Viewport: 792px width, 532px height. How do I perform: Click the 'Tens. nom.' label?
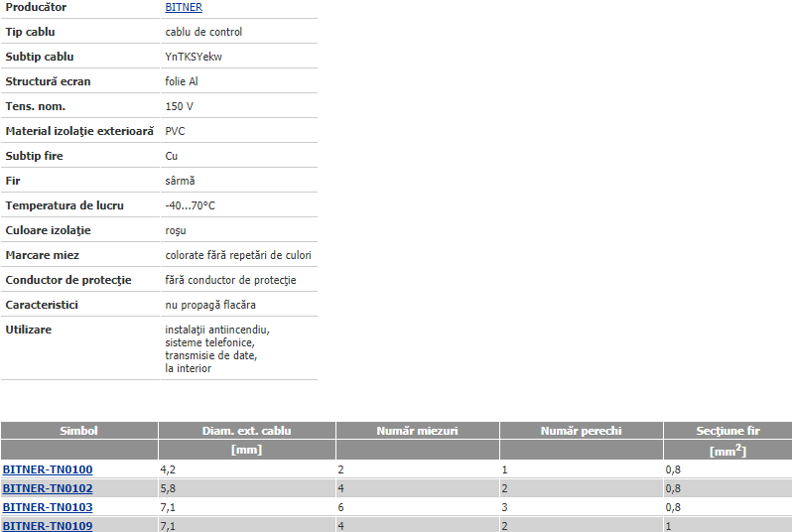[x=36, y=106]
